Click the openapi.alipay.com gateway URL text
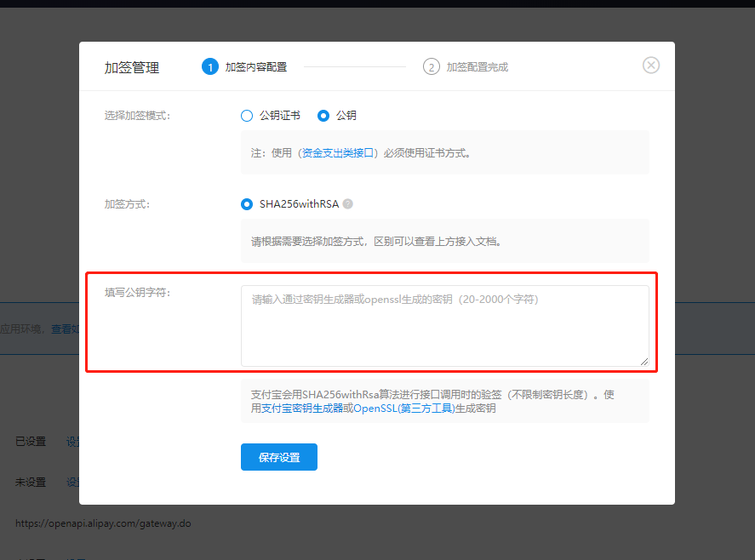Image resolution: width=755 pixels, height=560 pixels. [103, 523]
